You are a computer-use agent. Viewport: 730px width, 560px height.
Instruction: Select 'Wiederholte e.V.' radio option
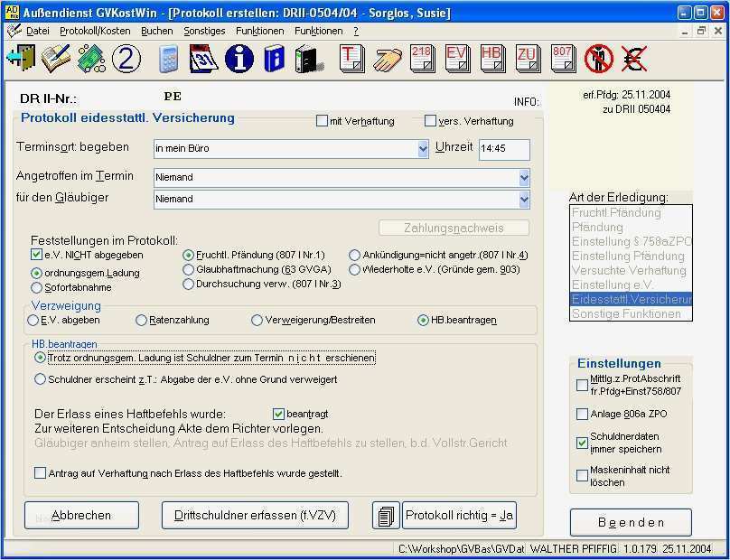tap(354, 269)
